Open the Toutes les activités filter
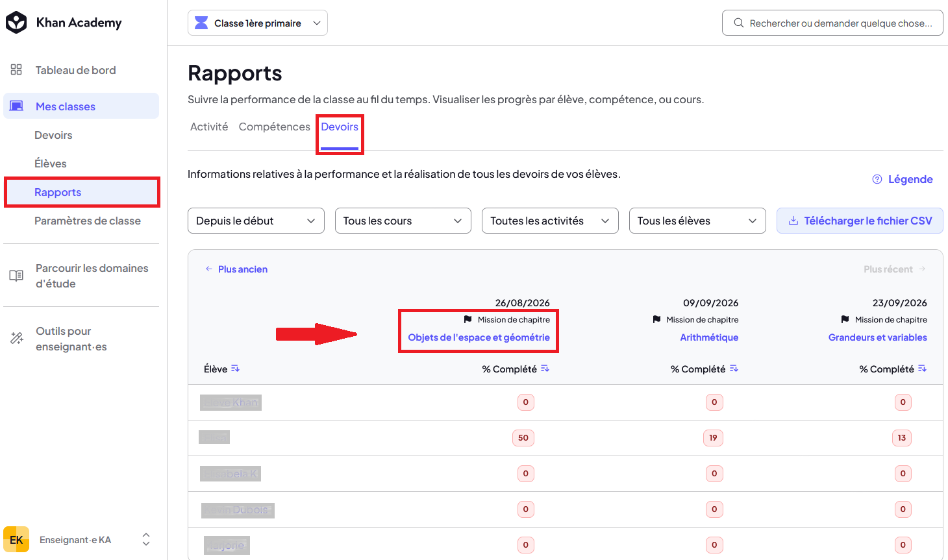This screenshot has width=948, height=560. pyautogui.click(x=550, y=221)
